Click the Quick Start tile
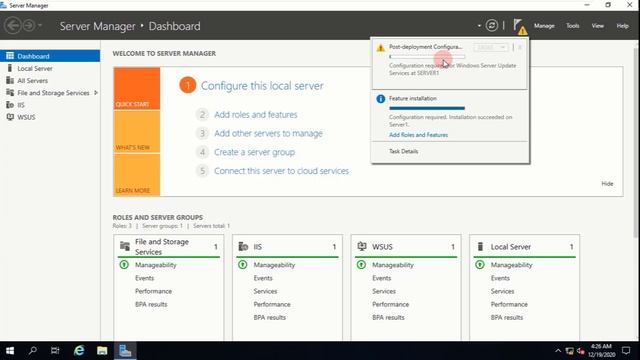Viewport: 640px width, 360px height. tap(137, 89)
